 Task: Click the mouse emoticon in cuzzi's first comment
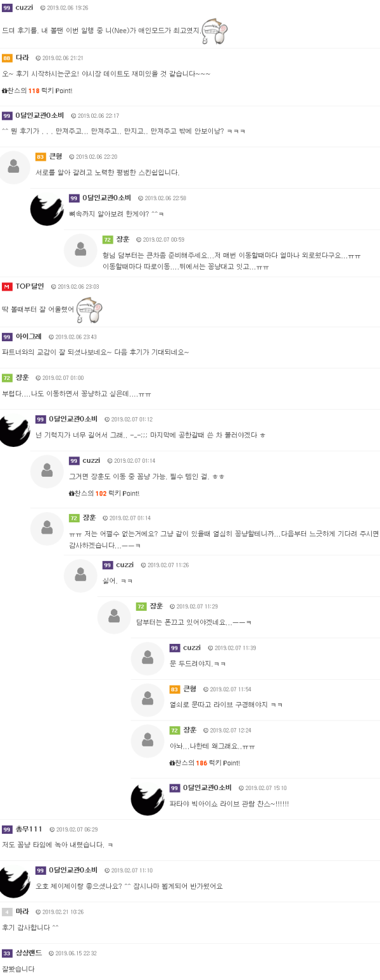point(214,31)
